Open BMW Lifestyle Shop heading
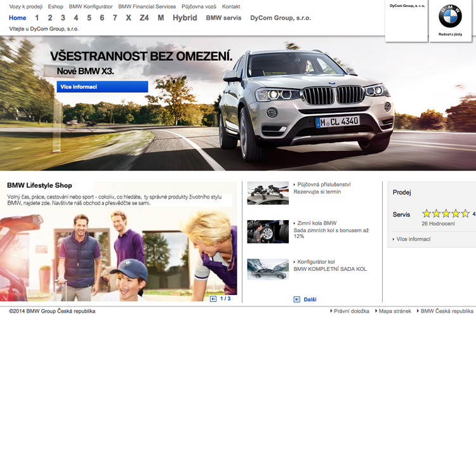The height and width of the screenshot is (465, 476). (x=39, y=185)
